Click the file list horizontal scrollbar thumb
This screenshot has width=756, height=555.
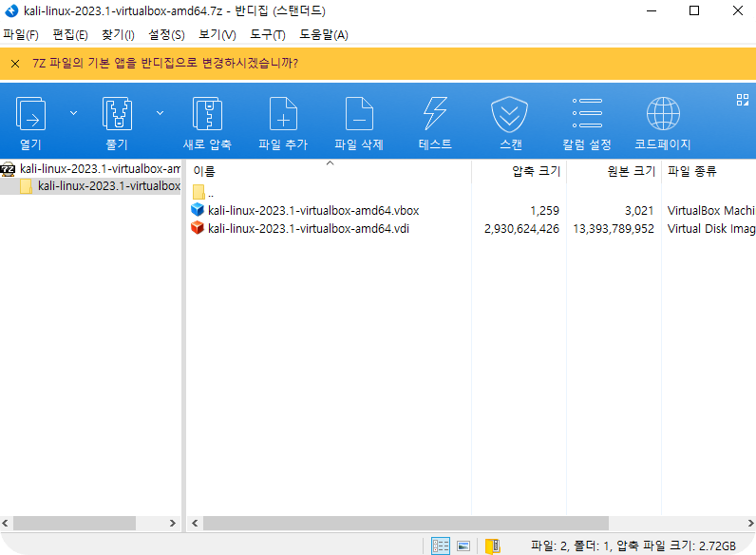[x=406, y=523]
